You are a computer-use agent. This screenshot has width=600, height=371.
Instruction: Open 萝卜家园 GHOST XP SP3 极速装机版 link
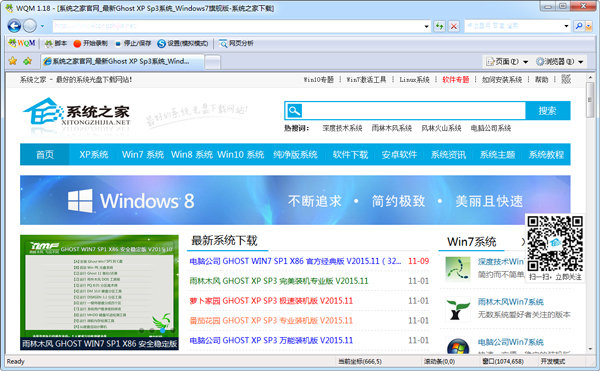coord(271,301)
